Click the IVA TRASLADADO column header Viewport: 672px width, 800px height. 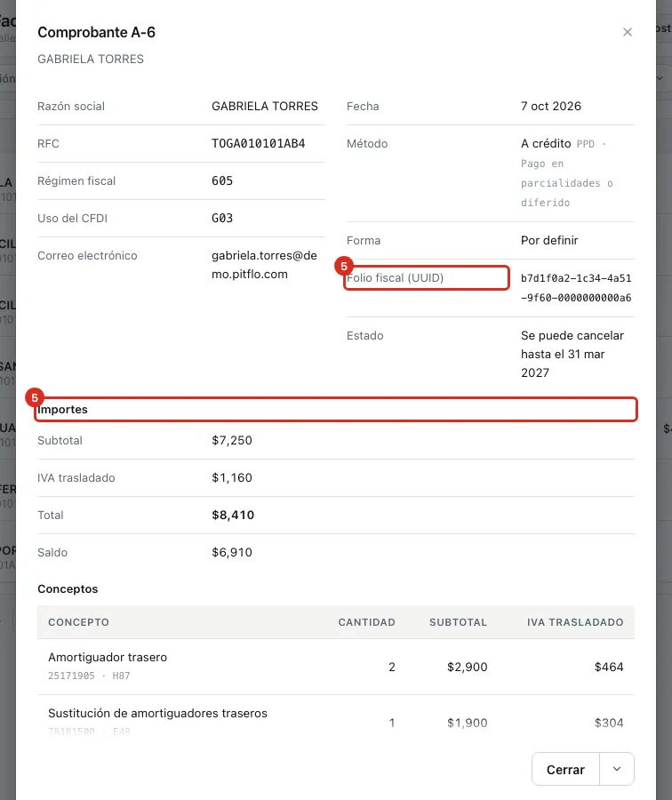pos(575,622)
